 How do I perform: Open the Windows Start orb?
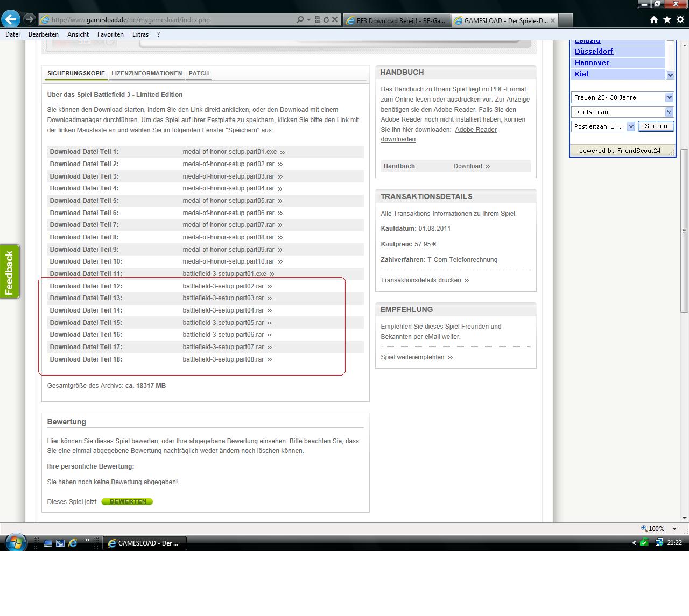point(15,542)
